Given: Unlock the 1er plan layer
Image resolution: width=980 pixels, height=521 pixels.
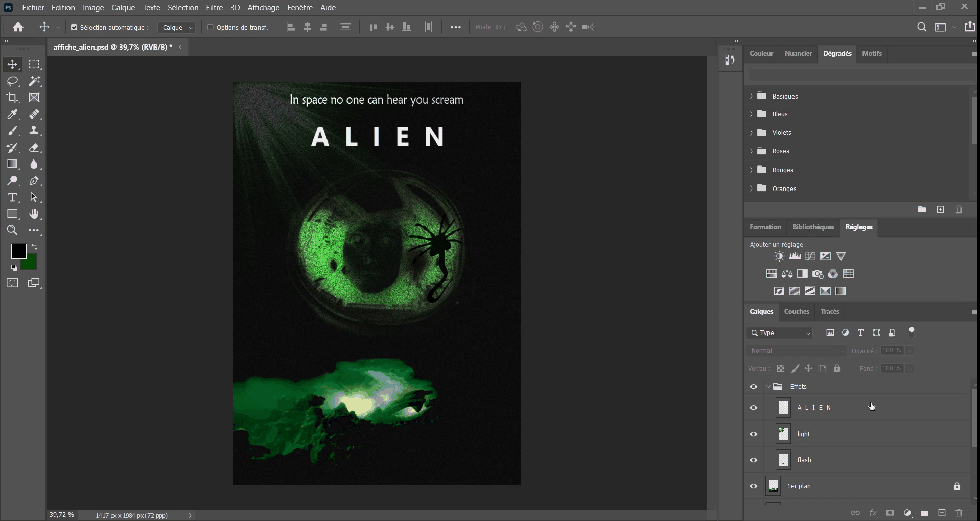Looking at the screenshot, I should [x=956, y=486].
